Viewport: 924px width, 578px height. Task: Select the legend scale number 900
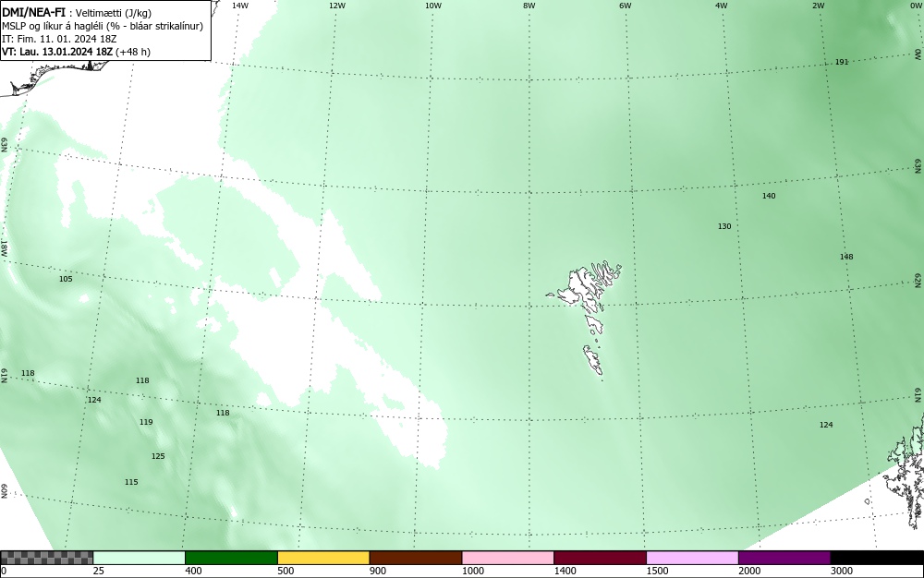point(378,571)
